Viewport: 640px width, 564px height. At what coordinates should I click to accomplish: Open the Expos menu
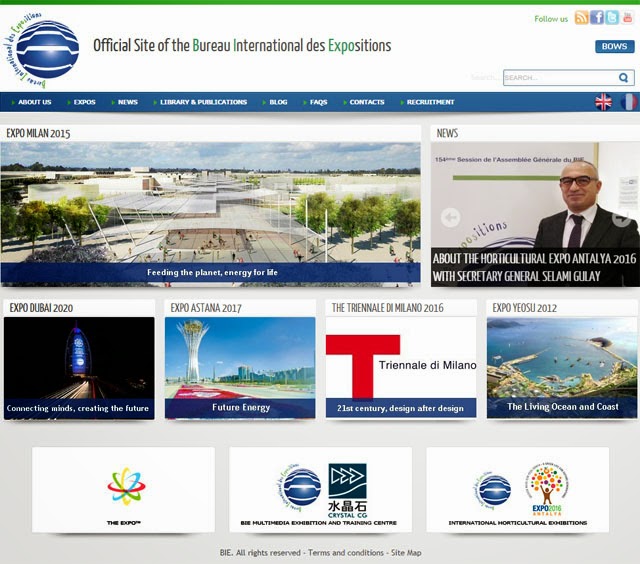84,102
